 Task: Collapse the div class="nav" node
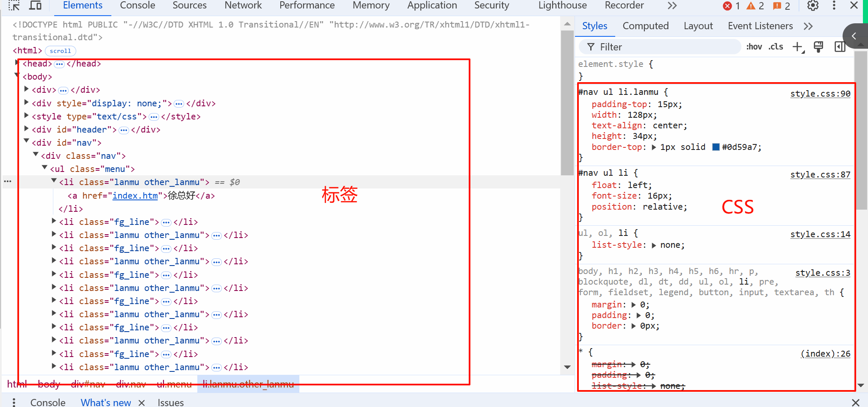coord(36,154)
